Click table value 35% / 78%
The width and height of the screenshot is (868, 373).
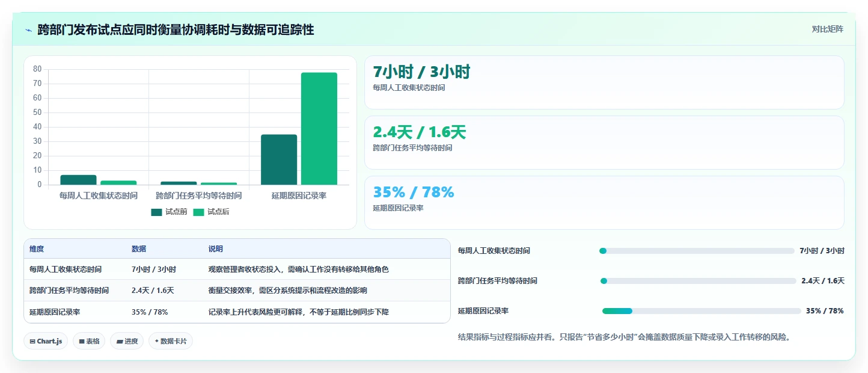coord(150,312)
